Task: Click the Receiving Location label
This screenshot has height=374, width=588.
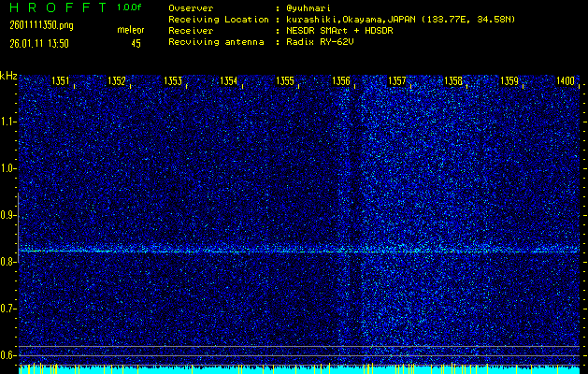Action: (219, 20)
